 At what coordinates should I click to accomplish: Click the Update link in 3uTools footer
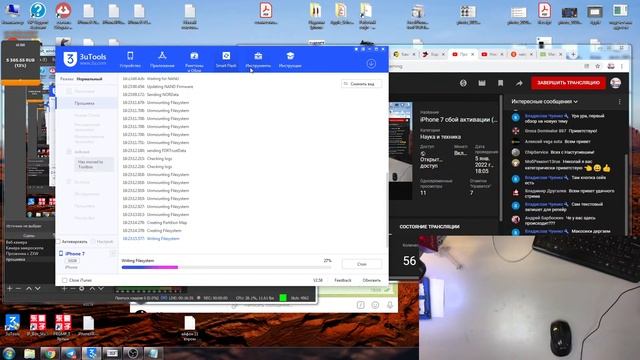pyautogui.click(x=371, y=280)
